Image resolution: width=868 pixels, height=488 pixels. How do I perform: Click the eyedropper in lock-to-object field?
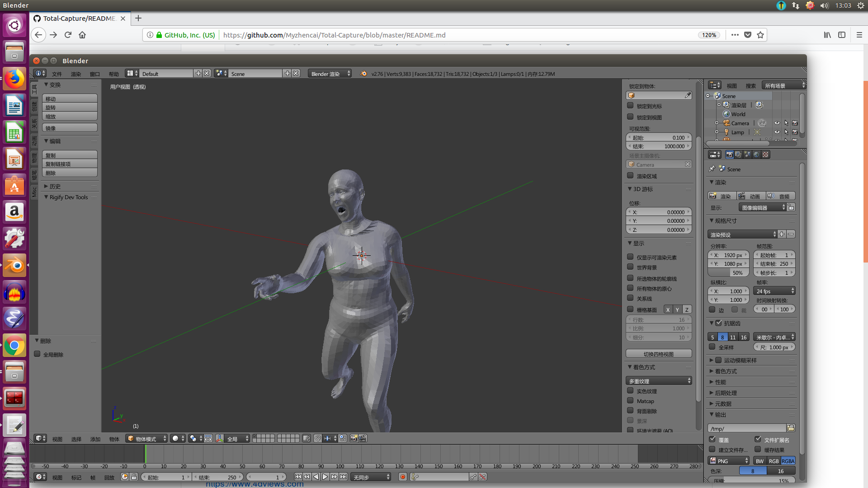[x=688, y=95]
